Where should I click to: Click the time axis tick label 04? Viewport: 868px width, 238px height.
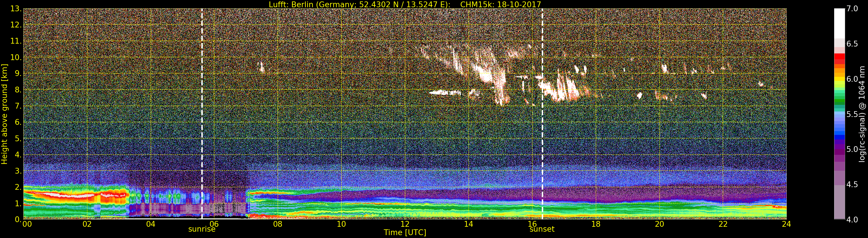pos(151,224)
